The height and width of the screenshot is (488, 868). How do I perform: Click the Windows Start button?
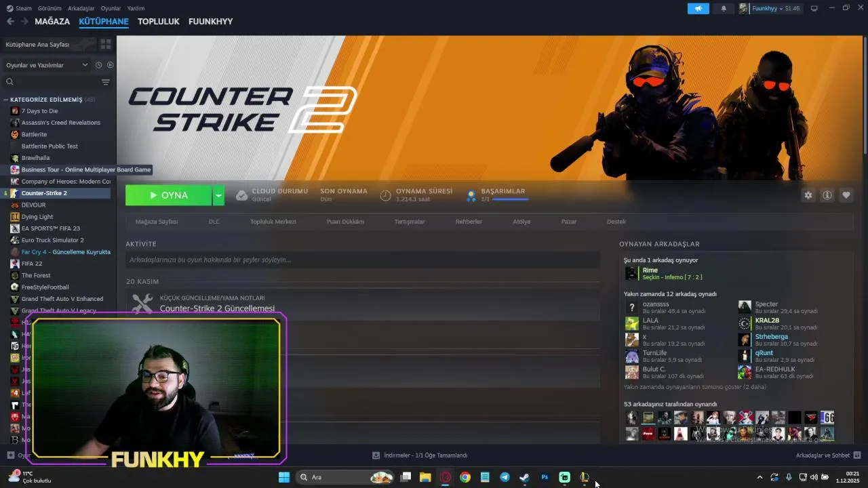coord(284,477)
